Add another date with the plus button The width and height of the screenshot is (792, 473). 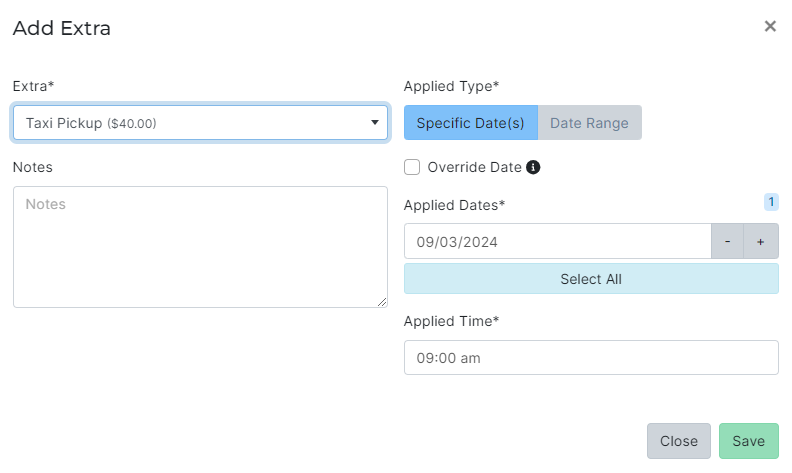pos(761,241)
